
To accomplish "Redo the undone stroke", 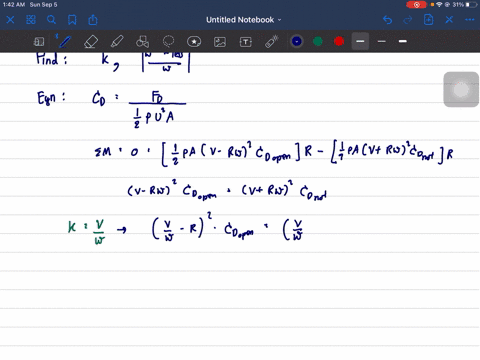I will pyautogui.click(x=408, y=20).
